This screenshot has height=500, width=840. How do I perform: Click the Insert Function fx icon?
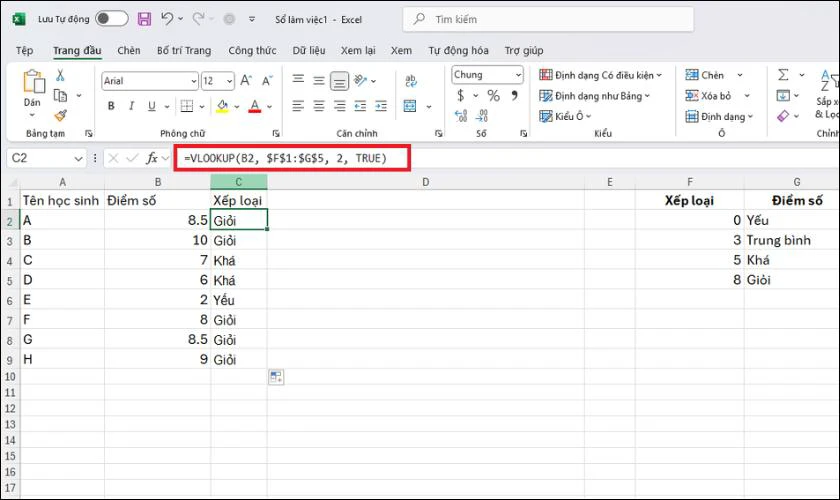pos(152,158)
